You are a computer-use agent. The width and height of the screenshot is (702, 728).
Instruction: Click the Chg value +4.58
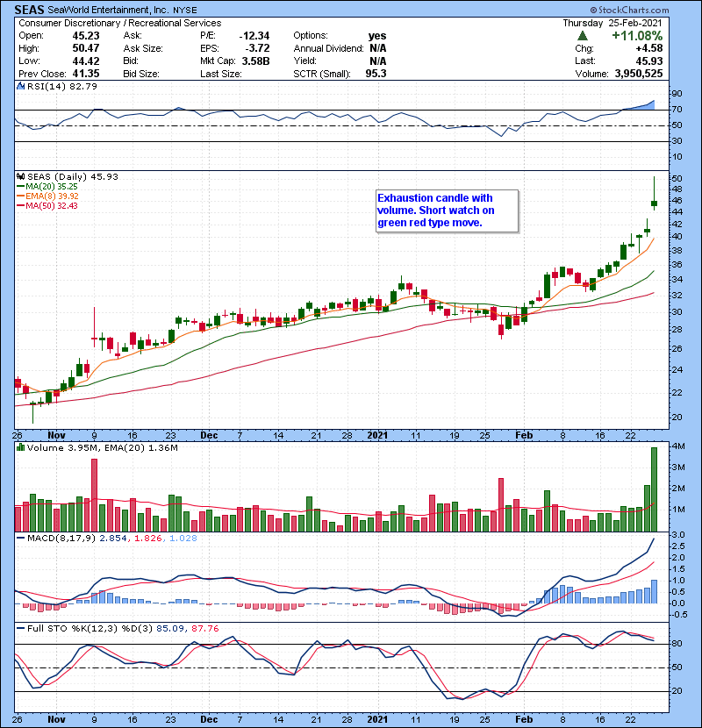coord(649,48)
